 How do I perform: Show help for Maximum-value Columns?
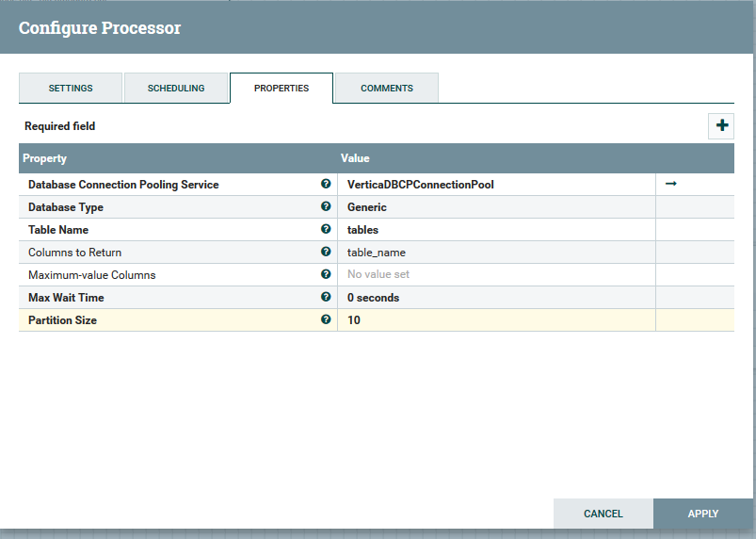coord(326,274)
